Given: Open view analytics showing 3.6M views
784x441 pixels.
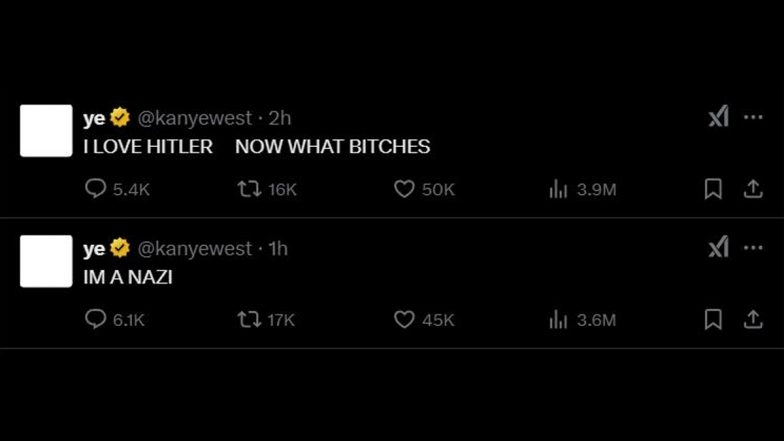Looking at the screenshot, I should [x=559, y=319].
